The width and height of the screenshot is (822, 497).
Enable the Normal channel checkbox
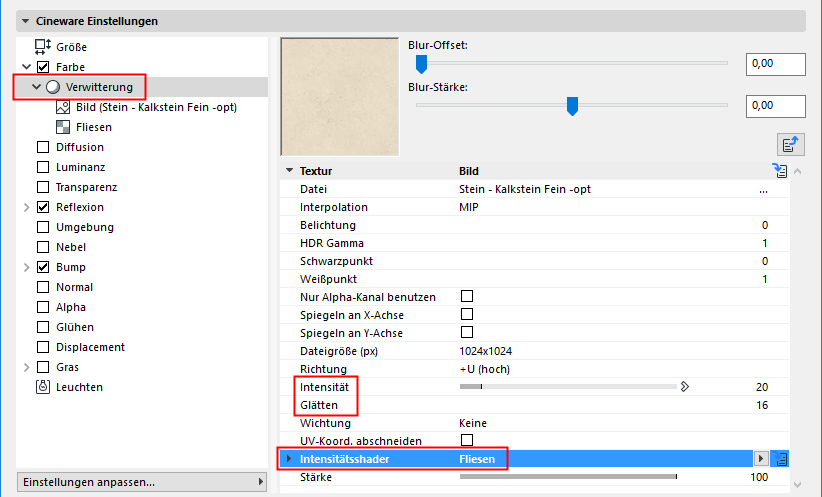point(43,287)
